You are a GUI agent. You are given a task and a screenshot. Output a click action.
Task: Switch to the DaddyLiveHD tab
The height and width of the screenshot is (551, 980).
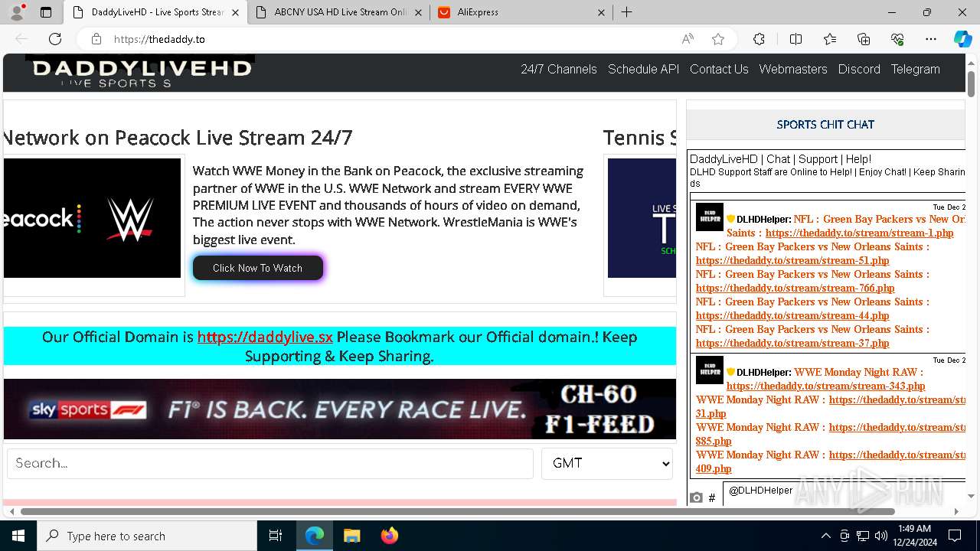point(156,12)
